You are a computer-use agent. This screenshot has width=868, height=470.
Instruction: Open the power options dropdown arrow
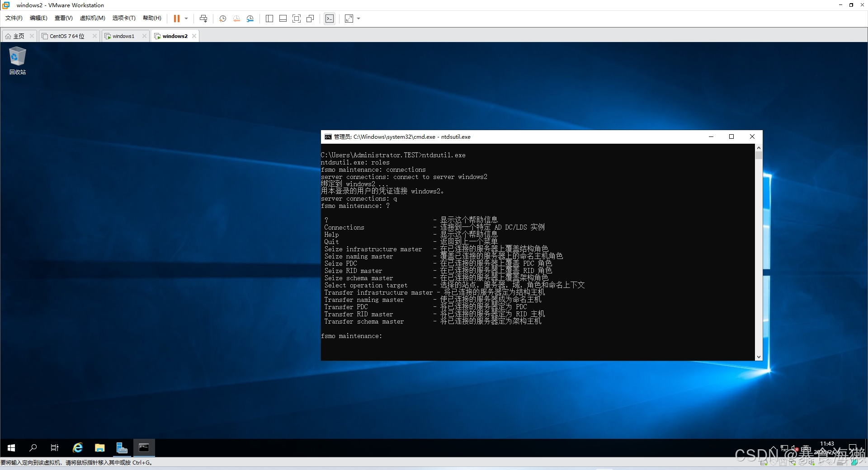pos(186,19)
